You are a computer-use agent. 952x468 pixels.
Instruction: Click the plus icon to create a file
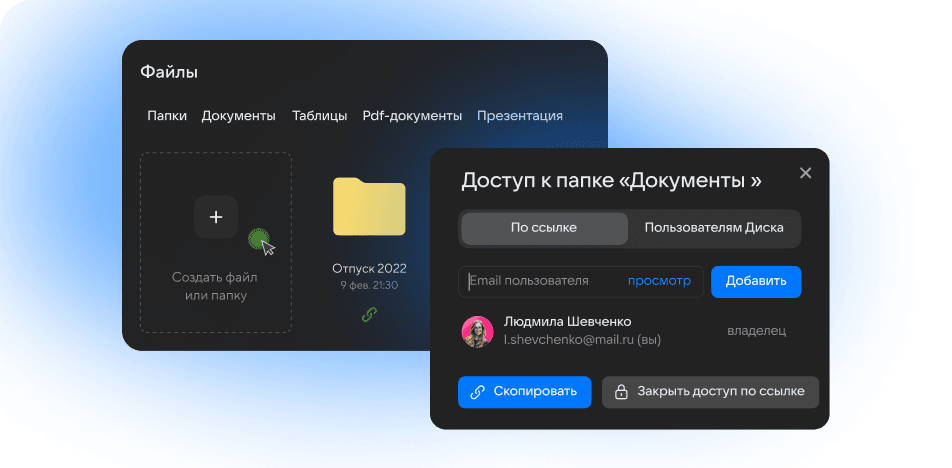[x=216, y=217]
